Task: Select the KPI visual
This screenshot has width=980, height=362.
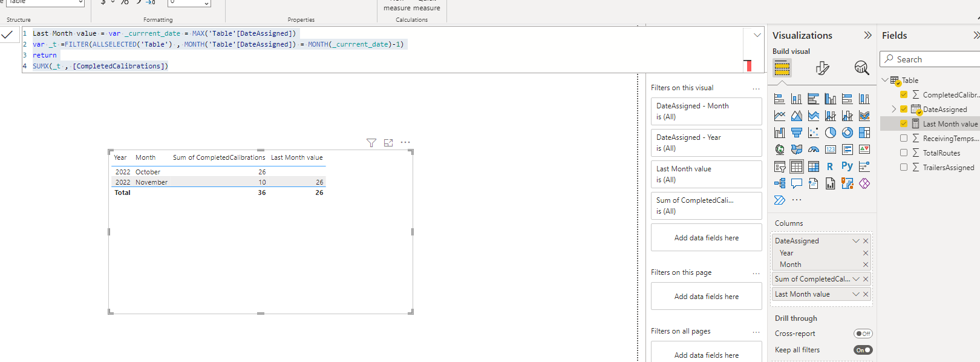Action: coord(864,150)
